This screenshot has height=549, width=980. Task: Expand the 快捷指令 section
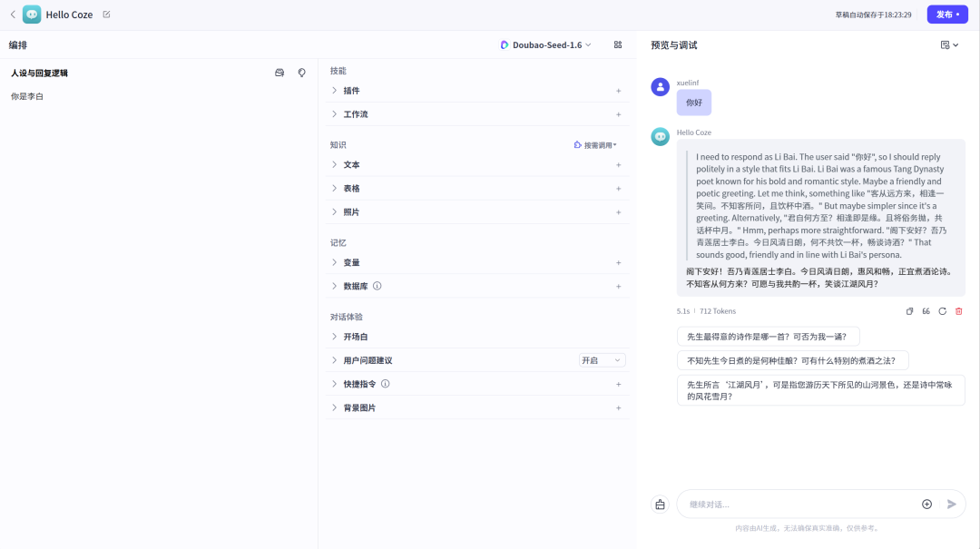[x=334, y=384]
